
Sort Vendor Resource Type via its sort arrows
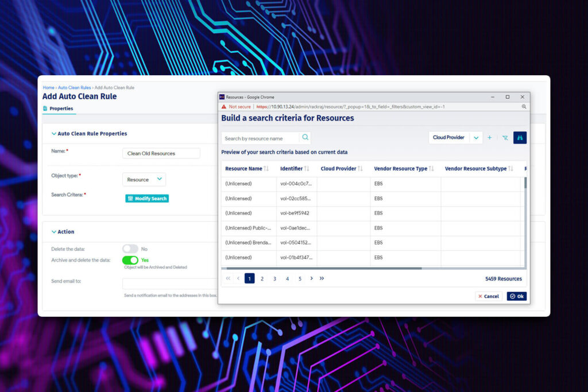coord(430,168)
